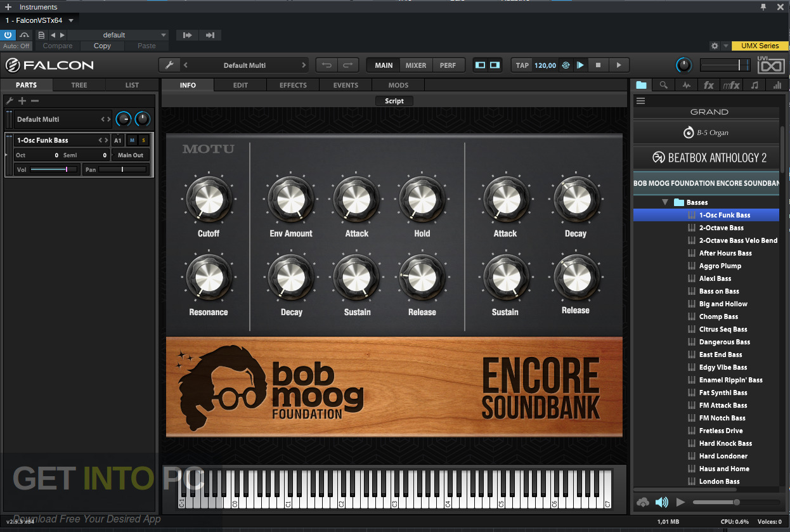790x532 pixels.
Task: Click previous multi arrow left of Default Multi
Action: [x=186, y=65]
